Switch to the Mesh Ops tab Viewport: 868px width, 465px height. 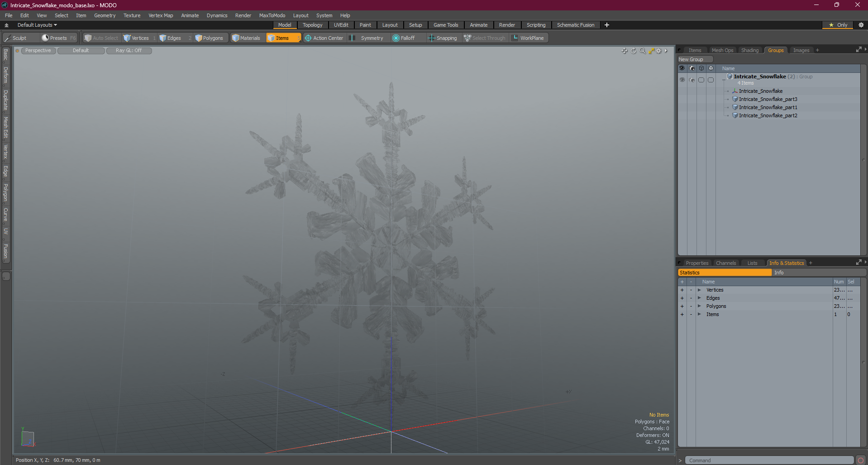[722, 50]
